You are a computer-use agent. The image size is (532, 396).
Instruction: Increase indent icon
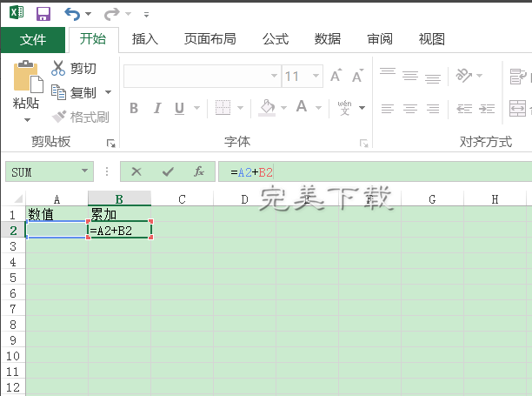(487, 109)
